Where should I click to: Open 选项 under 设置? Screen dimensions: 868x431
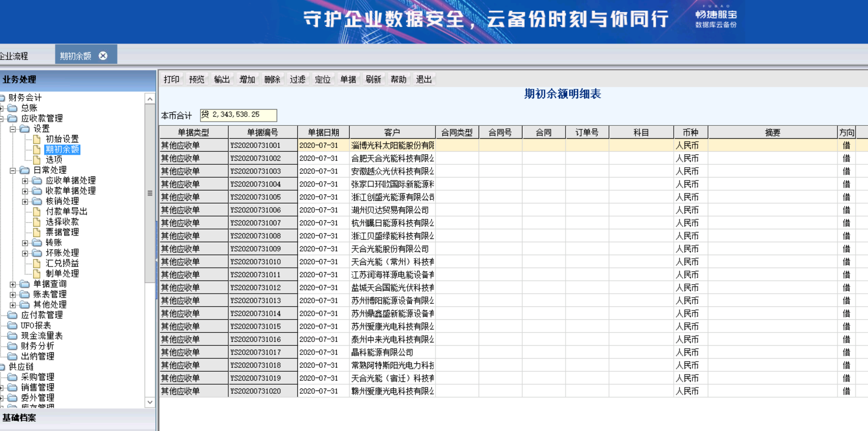(x=54, y=160)
